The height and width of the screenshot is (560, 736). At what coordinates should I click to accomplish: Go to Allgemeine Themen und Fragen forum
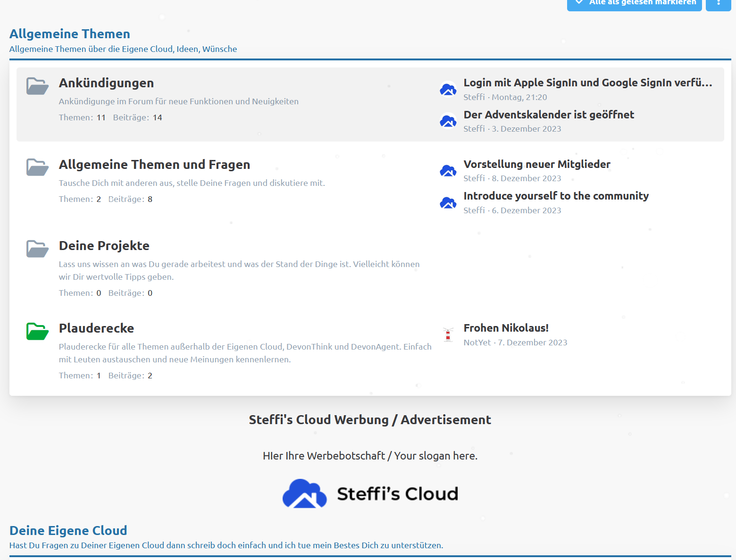154,165
